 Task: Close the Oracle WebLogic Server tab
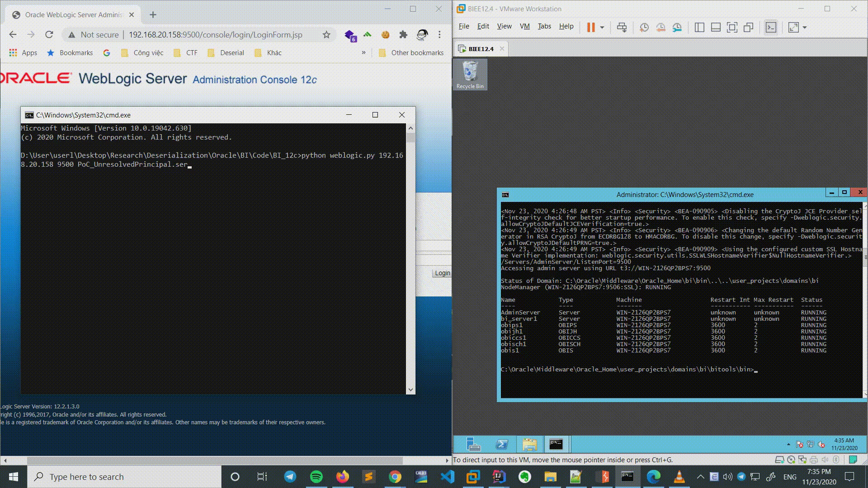click(132, 15)
